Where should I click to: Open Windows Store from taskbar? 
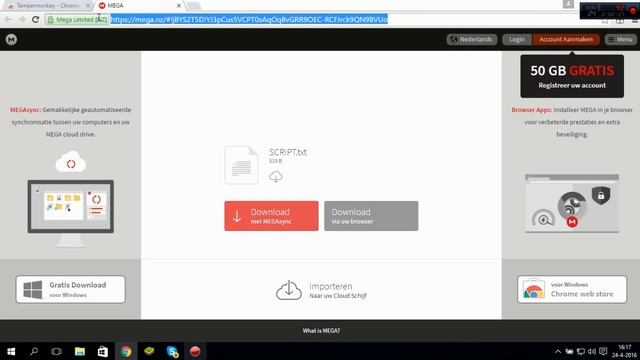click(x=102, y=351)
